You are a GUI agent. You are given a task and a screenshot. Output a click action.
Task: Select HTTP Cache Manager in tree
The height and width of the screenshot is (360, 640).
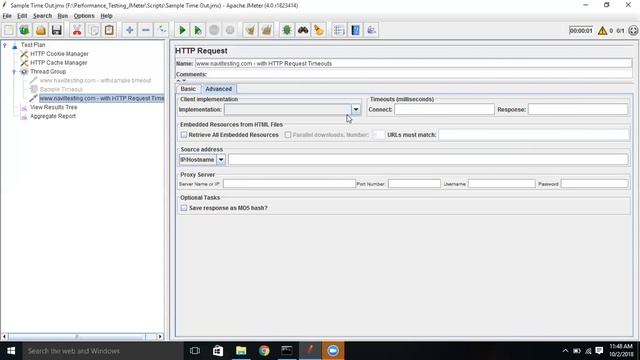coord(59,63)
